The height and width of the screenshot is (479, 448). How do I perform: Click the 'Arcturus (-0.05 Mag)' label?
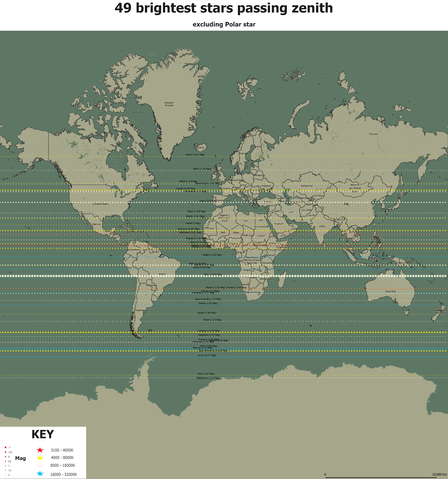[x=188, y=229]
